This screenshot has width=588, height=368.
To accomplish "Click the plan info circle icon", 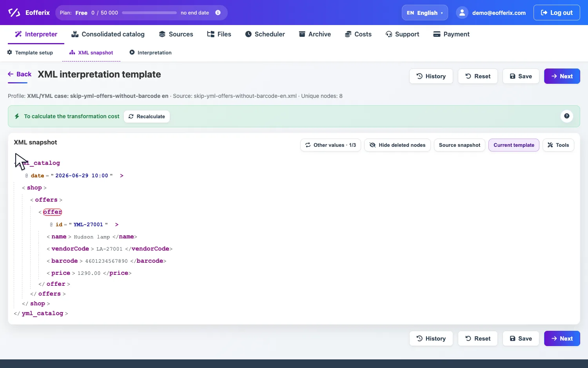I will (x=218, y=13).
